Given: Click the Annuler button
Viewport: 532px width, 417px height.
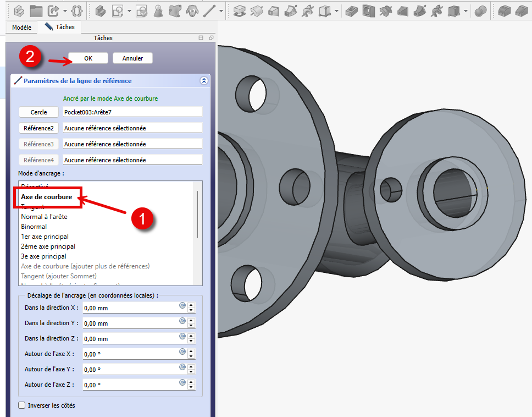Looking at the screenshot, I should [x=132, y=58].
